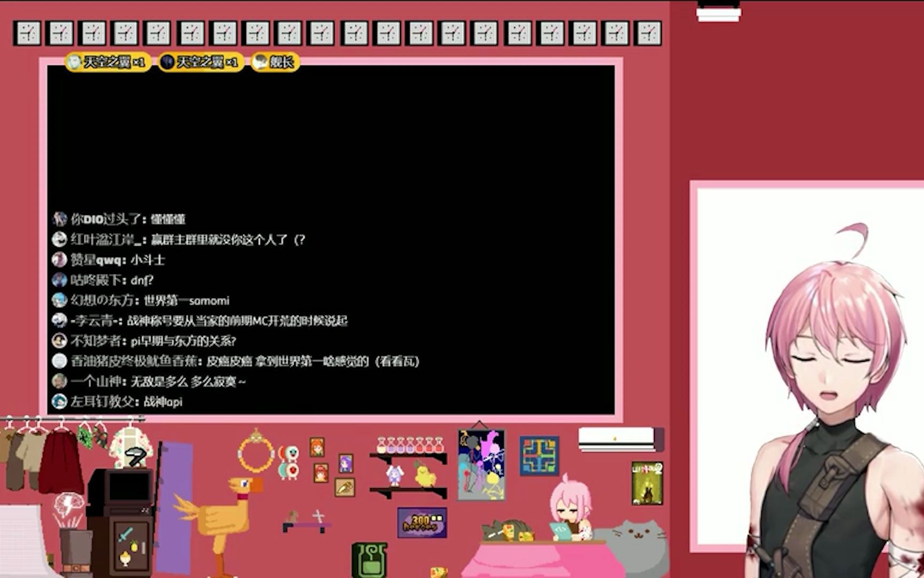Click avatar of user 左耳钉教父
The image size is (924, 578).
pyautogui.click(x=59, y=401)
